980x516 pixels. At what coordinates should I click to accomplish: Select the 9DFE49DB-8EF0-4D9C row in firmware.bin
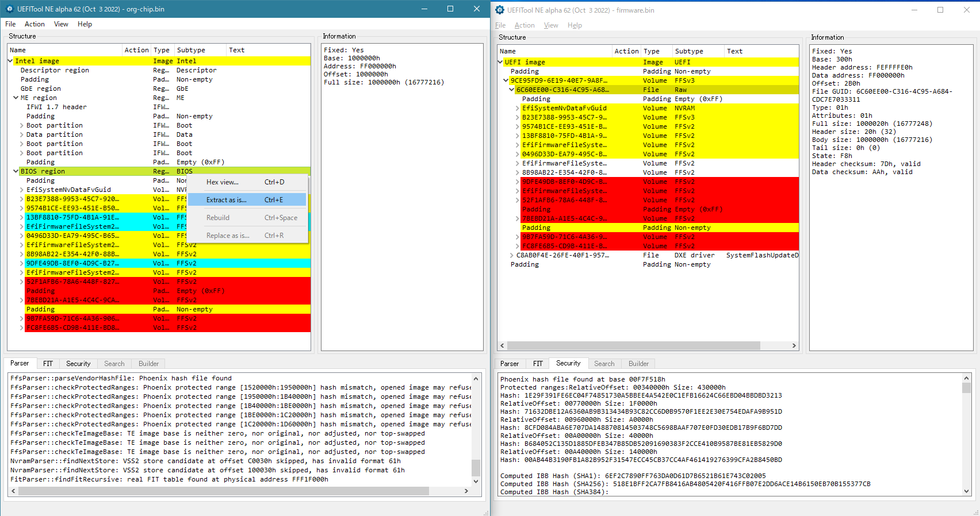pos(648,182)
